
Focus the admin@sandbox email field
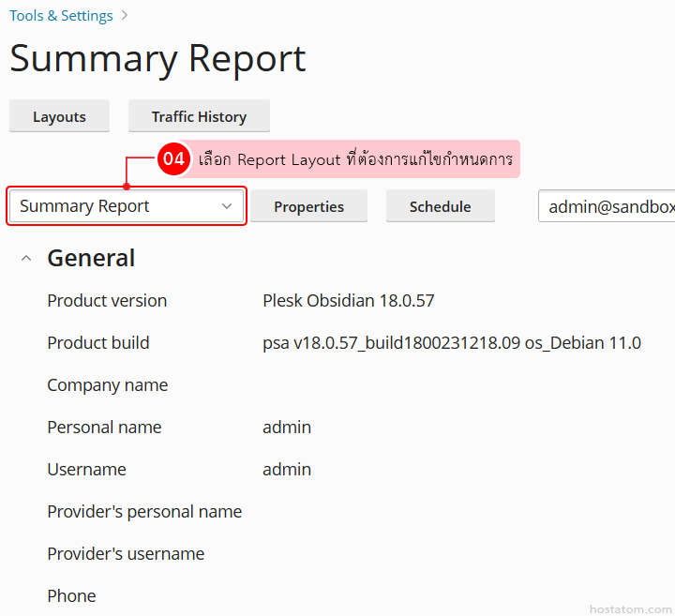[x=607, y=206]
